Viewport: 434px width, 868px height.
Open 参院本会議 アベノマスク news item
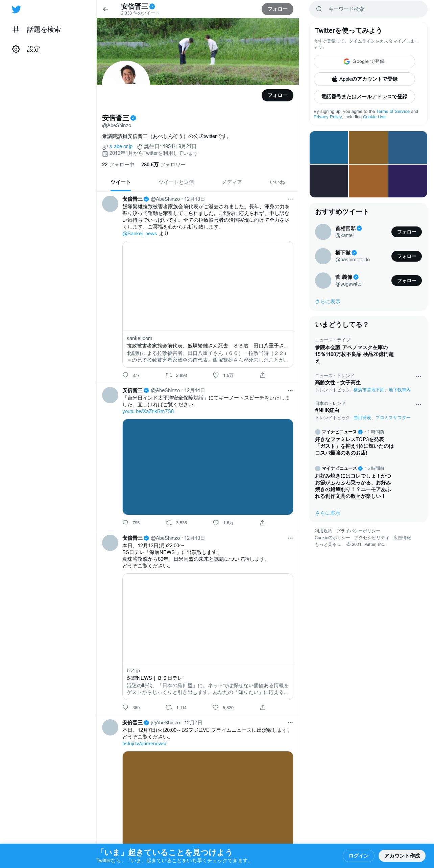pos(368,351)
